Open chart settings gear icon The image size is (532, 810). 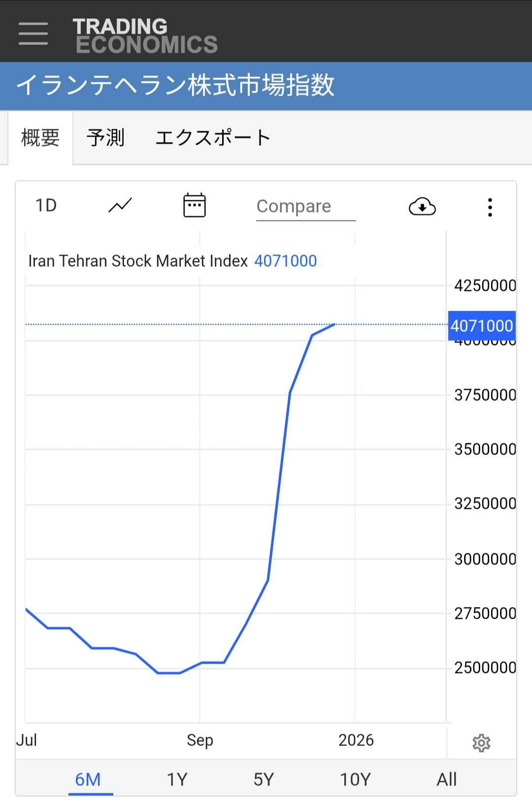[x=481, y=743]
